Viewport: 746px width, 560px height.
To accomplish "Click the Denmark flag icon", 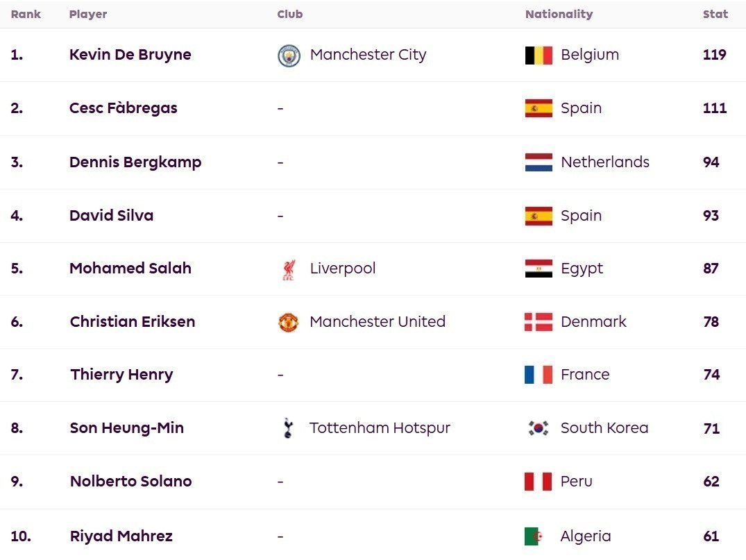I will pos(539,322).
